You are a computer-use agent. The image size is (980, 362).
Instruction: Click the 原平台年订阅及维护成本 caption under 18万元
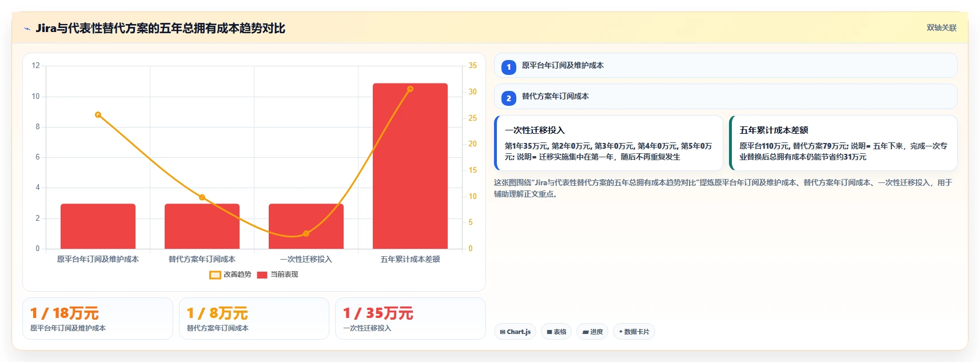click(x=68, y=328)
